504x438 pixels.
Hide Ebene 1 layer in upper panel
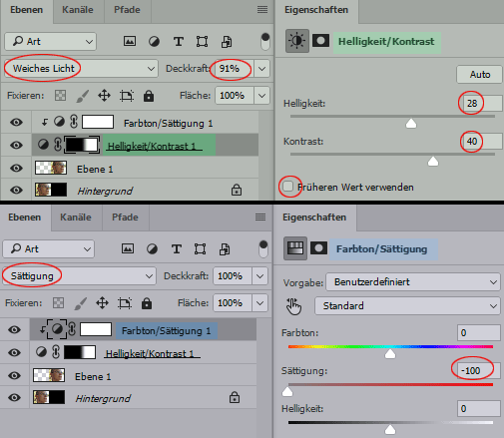(x=16, y=169)
